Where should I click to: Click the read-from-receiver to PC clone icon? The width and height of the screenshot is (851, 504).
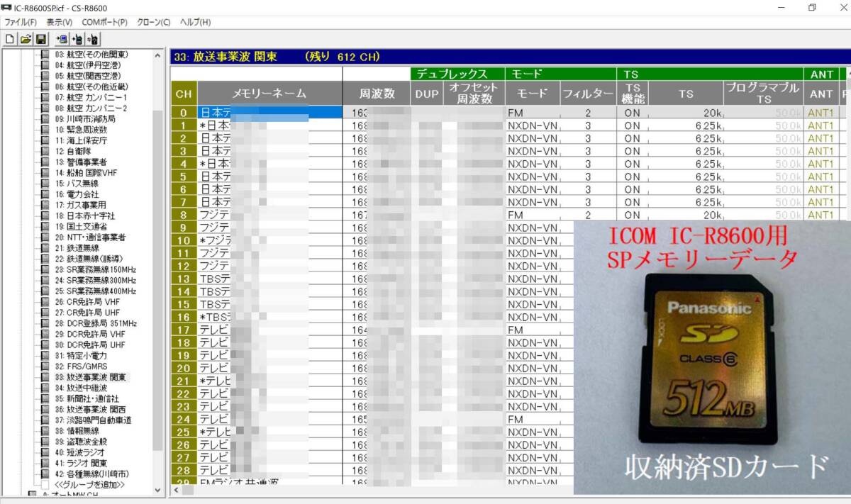(62, 39)
